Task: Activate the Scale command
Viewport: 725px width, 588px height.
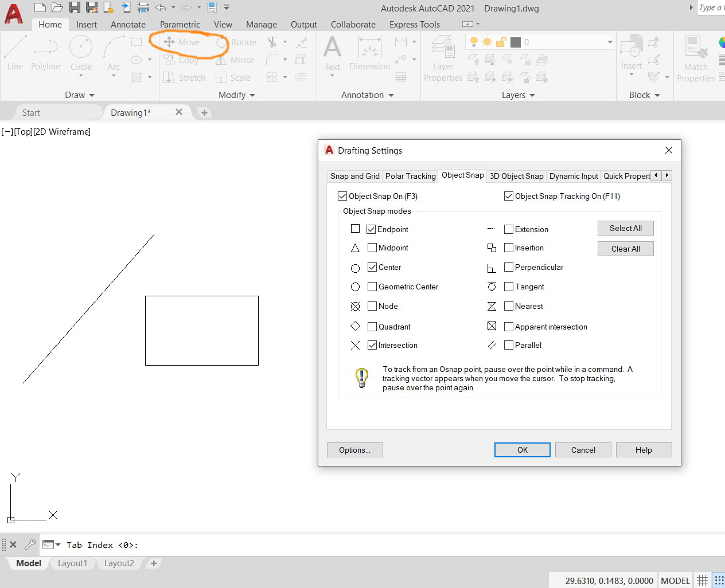Action: click(x=233, y=77)
